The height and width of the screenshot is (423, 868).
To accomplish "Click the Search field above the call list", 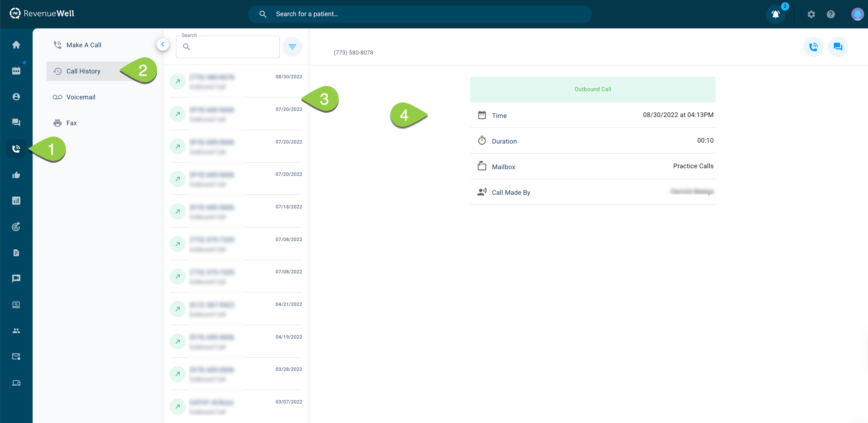I will tap(228, 47).
